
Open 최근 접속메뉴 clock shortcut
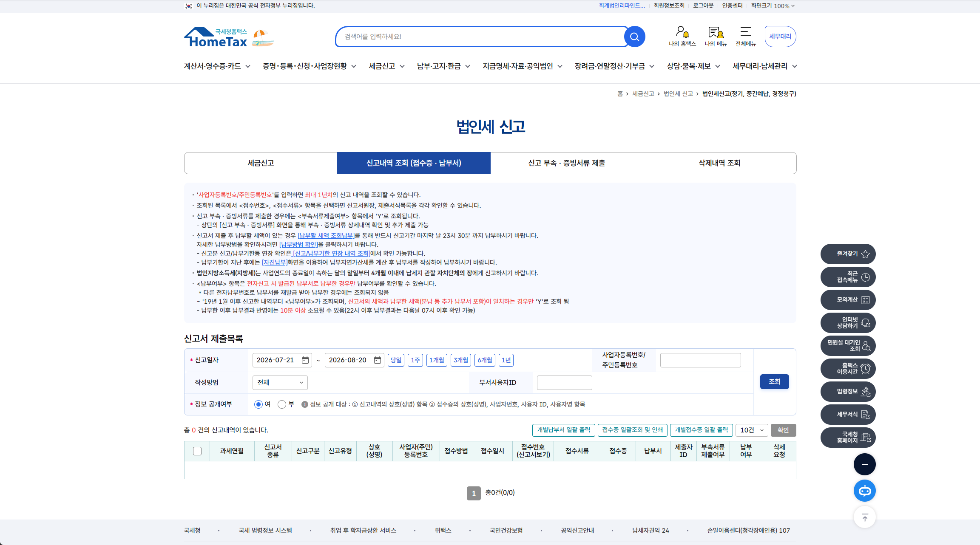click(x=848, y=277)
